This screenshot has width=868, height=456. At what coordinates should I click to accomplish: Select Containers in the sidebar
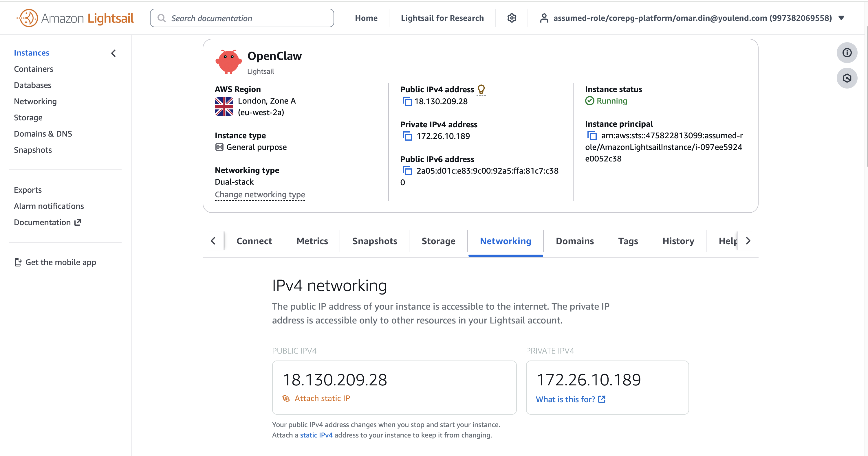(33, 69)
